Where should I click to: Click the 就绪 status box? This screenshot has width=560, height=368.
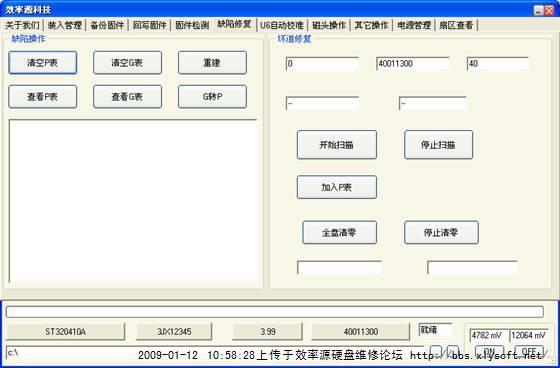coord(435,330)
